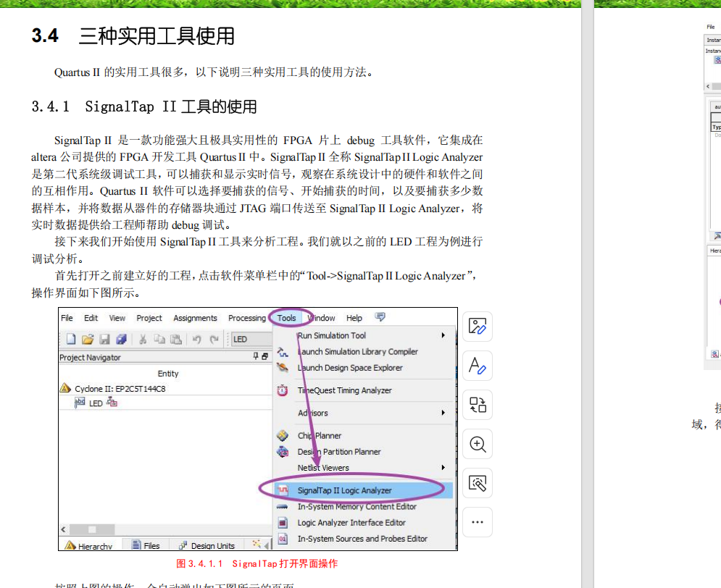Expand the Advisors submenu
Screen dimensions: 721x588
443,413
